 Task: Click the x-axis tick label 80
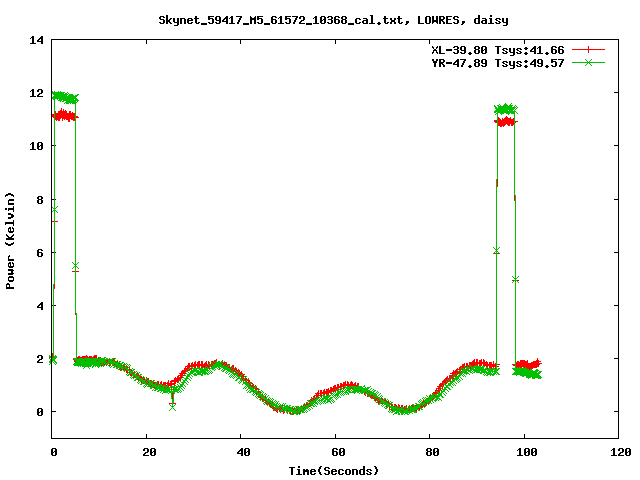(x=432, y=452)
